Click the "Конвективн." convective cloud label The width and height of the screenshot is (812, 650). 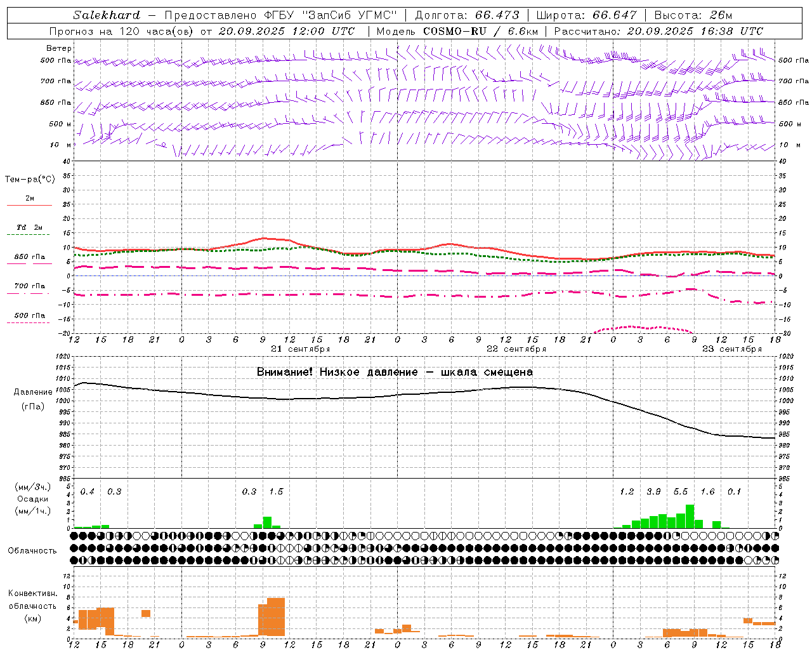(x=32, y=594)
